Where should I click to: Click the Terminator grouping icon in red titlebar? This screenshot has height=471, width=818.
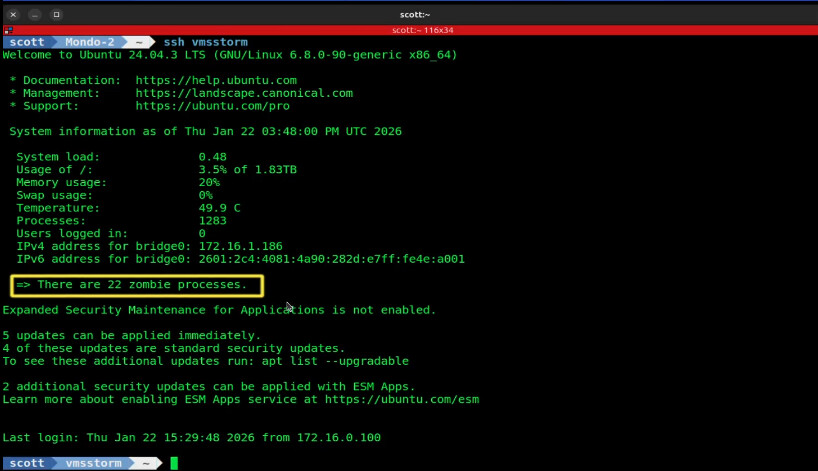[x=7, y=30]
